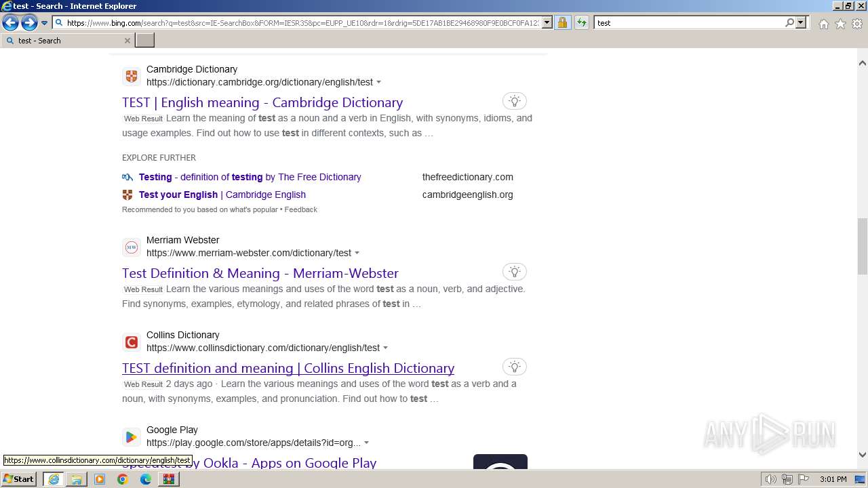Open search provider dropdown arrow
Image resolution: width=868 pixels, height=488 pixels.
pos(801,22)
